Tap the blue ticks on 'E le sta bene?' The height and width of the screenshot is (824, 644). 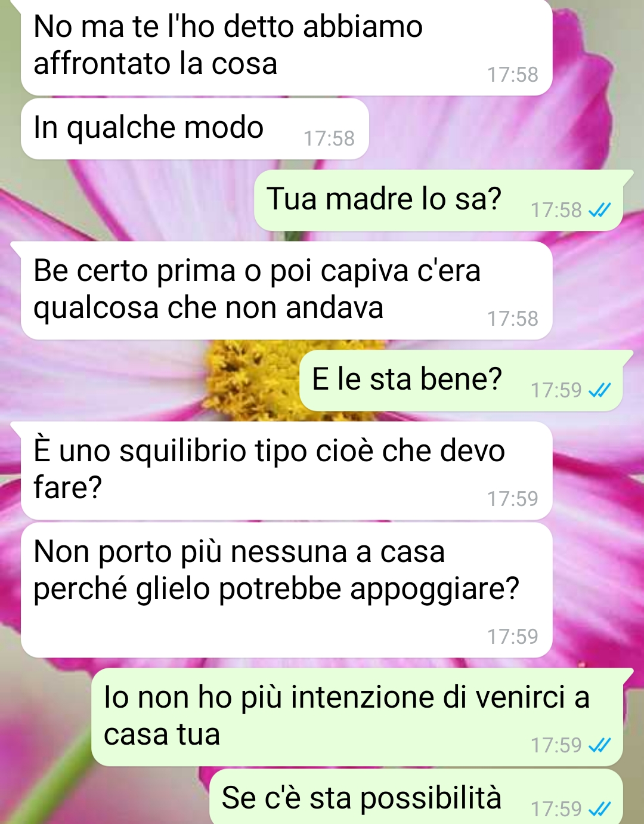coord(599,390)
